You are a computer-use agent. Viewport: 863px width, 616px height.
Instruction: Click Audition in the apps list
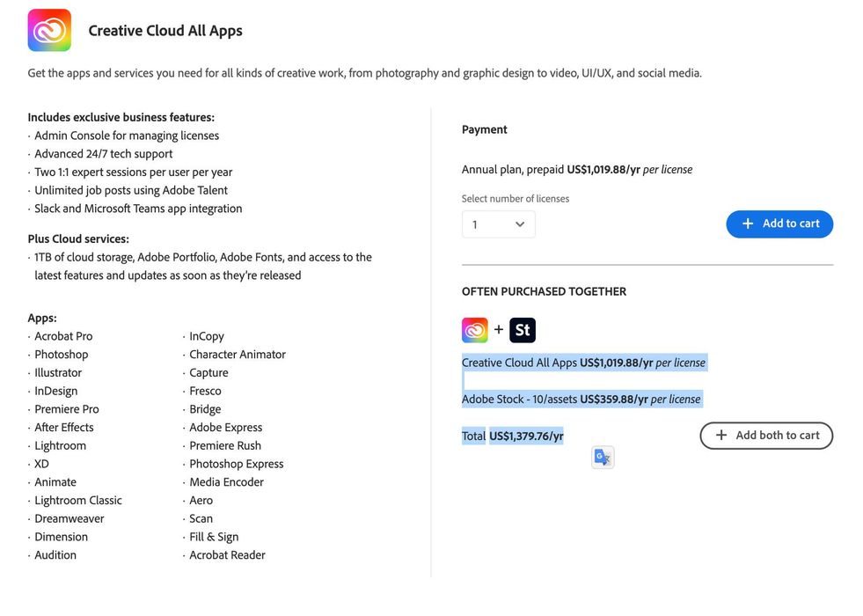click(55, 555)
